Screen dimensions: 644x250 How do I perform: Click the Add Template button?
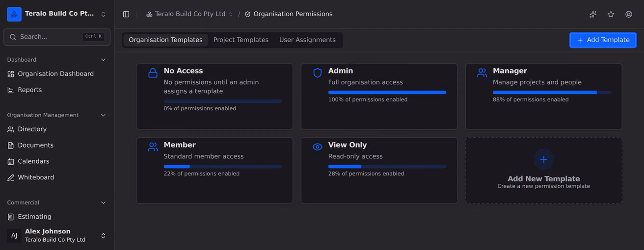(603, 40)
